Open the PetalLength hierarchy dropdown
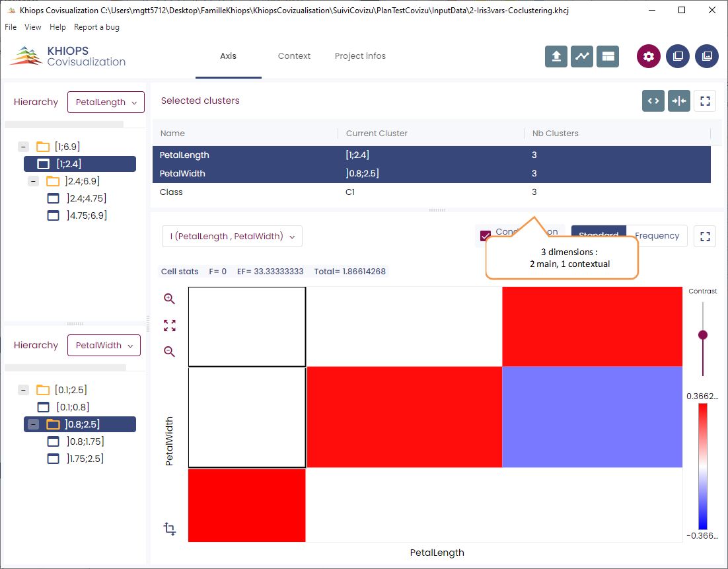Image resolution: width=728 pixels, height=569 pixels. [106, 102]
